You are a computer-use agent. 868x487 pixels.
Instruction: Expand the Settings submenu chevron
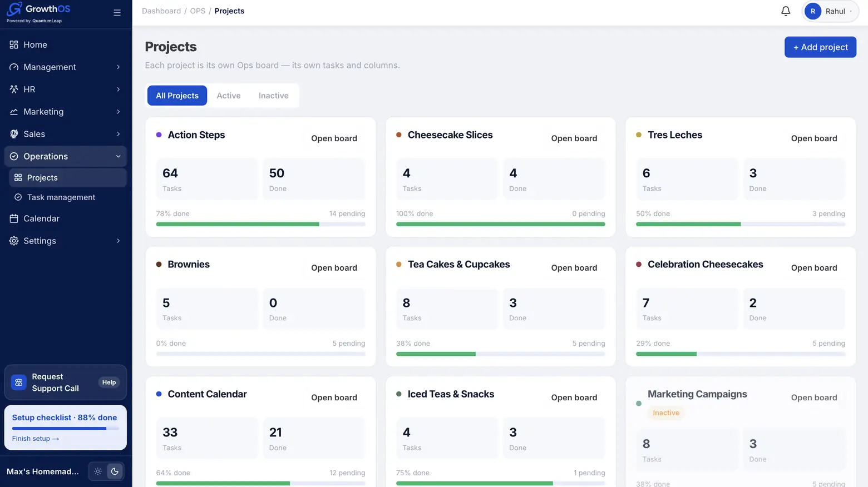(x=118, y=241)
